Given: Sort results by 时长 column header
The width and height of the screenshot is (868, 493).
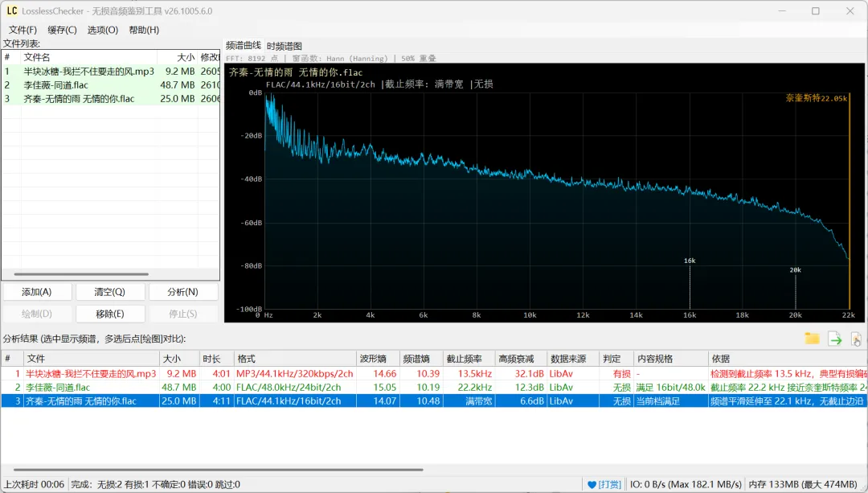Looking at the screenshot, I should pyautogui.click(x=216, y=359).
